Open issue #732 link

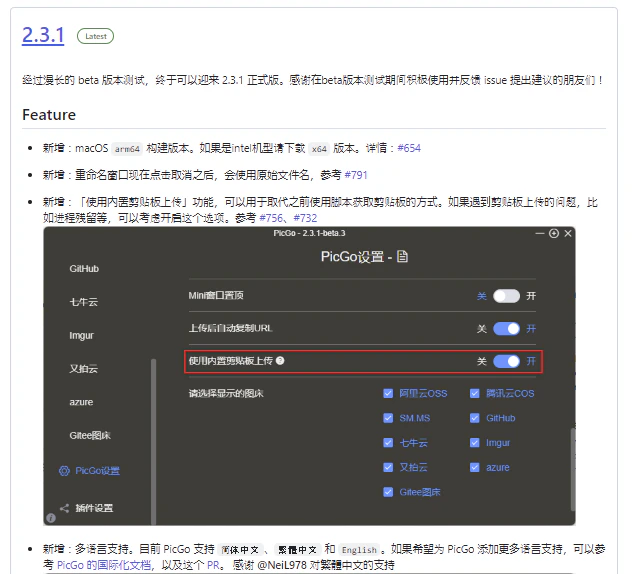(x=305, y=218)
